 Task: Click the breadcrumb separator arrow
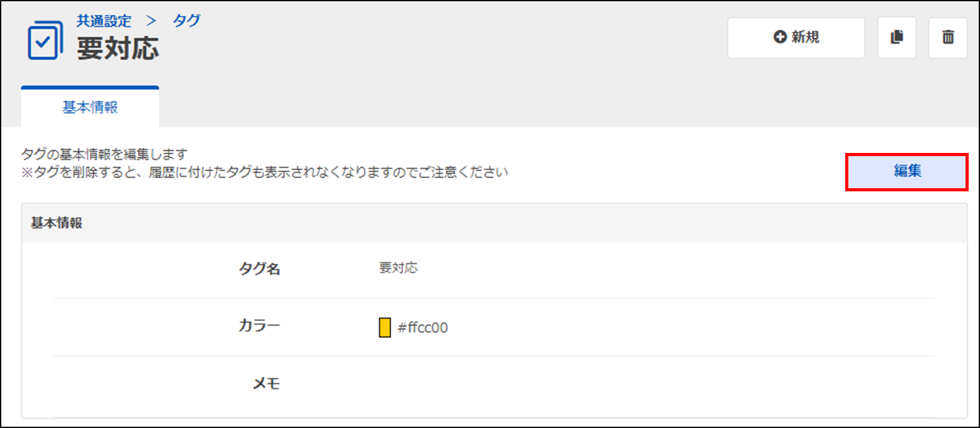tap(151, 20)
